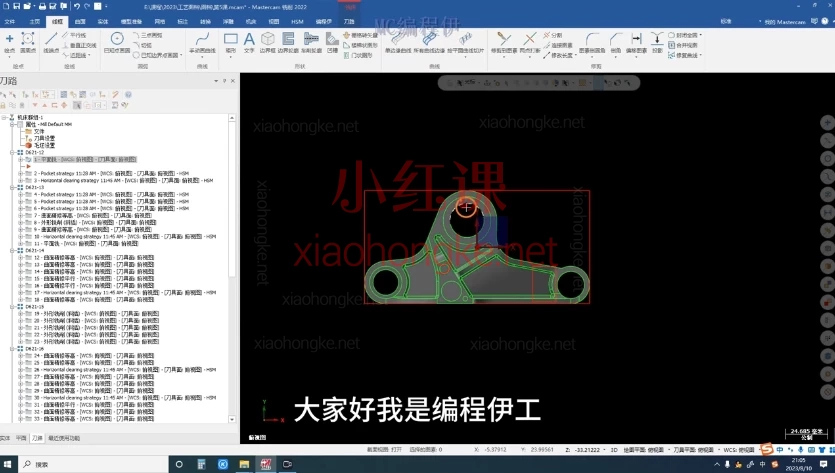Select the Bounding Box cube tool
The height and width of the screenshot is (473, 835).
click(x=267, y=43)
